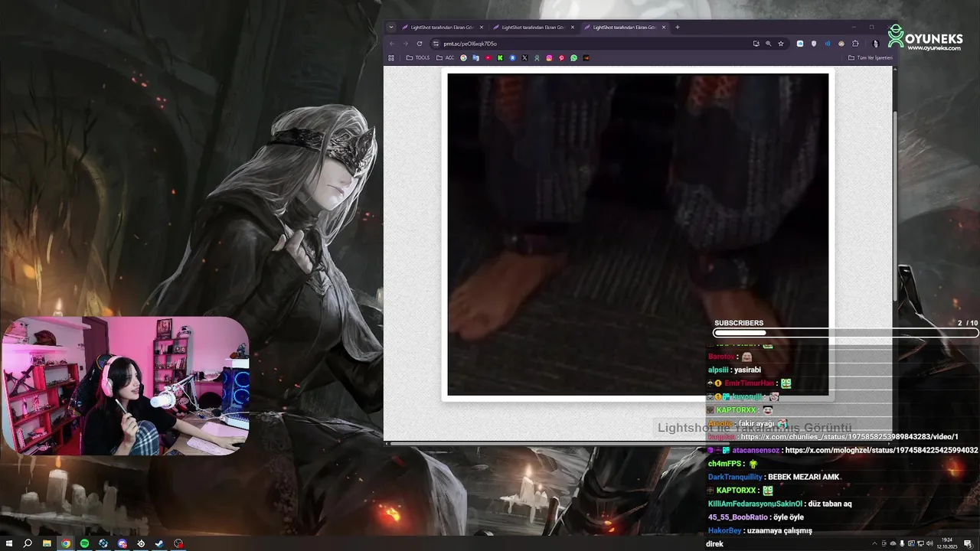Click chat username alpsiii
The image size is (980, 551).
tap(718, 370)
